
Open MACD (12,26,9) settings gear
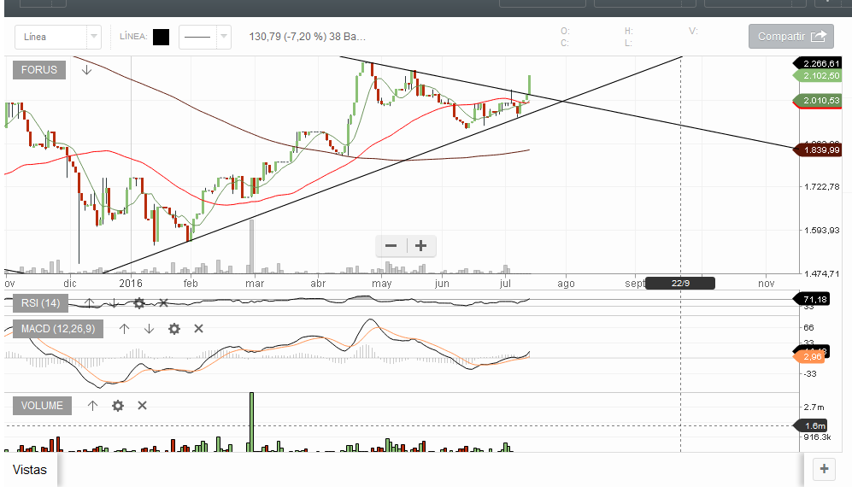click(x=174, y=329)
